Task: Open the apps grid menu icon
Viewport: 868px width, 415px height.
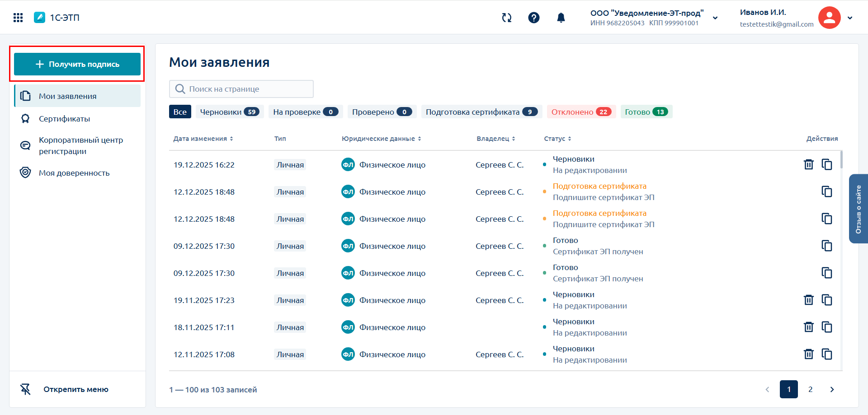Action: coord(18,18)
